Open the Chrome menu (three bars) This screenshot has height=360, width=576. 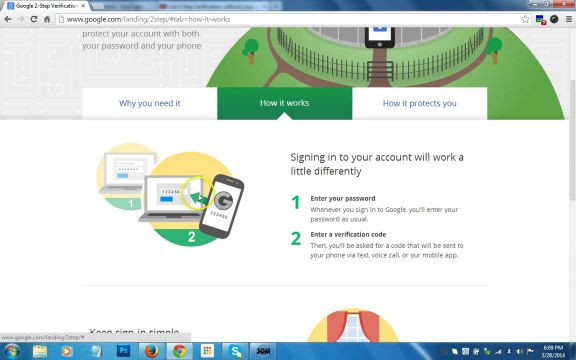pos(569,19)
